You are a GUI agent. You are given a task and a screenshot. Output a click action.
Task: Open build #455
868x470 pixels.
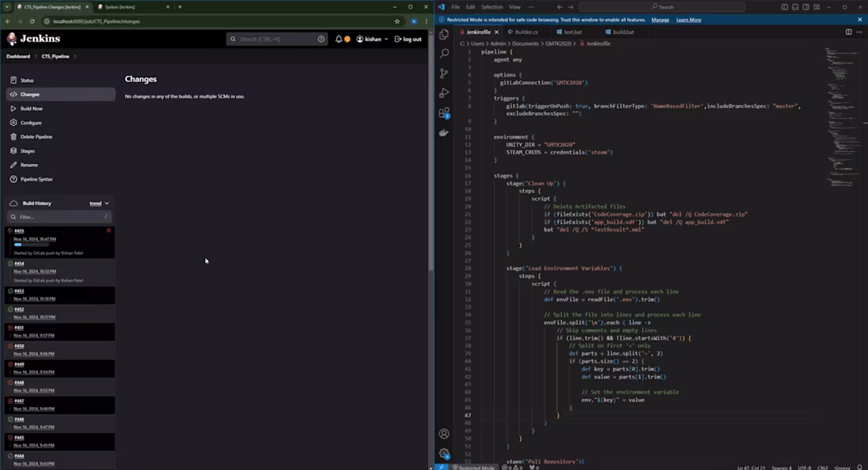point(20,231)
